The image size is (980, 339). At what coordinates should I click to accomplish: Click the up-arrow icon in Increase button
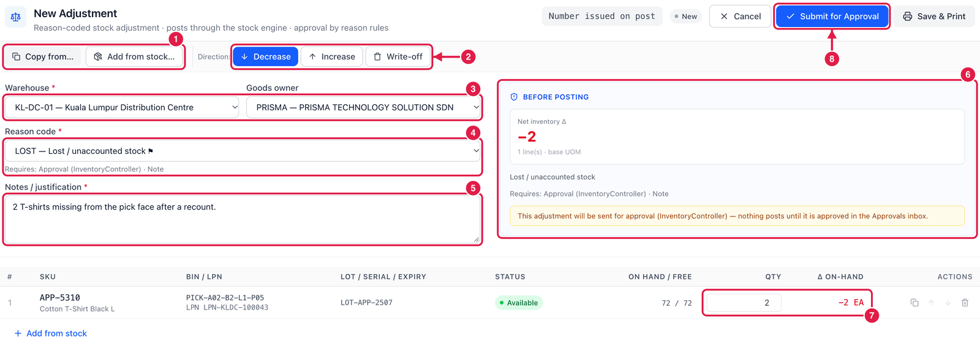coord(312,56)
